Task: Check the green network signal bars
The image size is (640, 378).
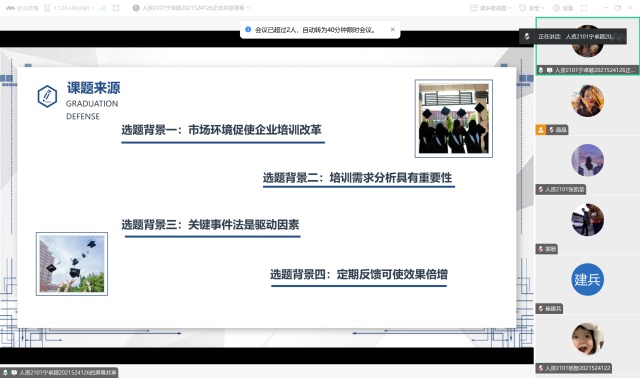Action: (103, 8)
